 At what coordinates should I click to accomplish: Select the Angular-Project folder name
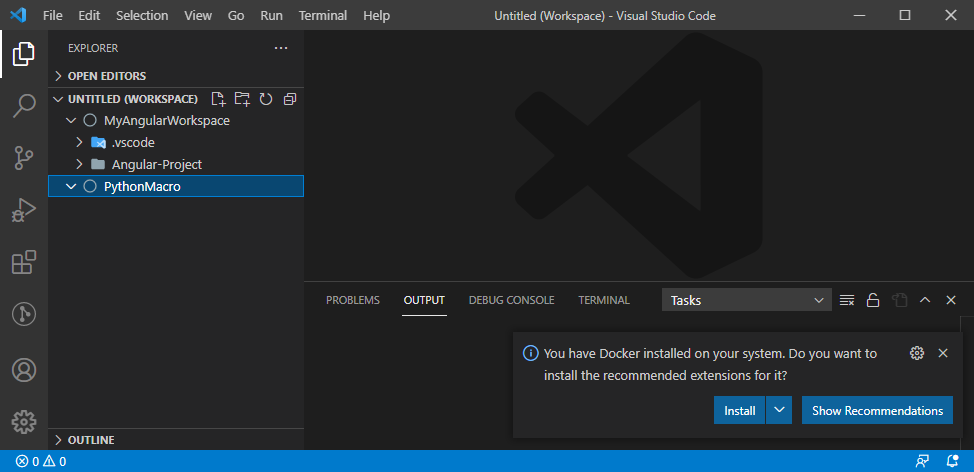157,165
